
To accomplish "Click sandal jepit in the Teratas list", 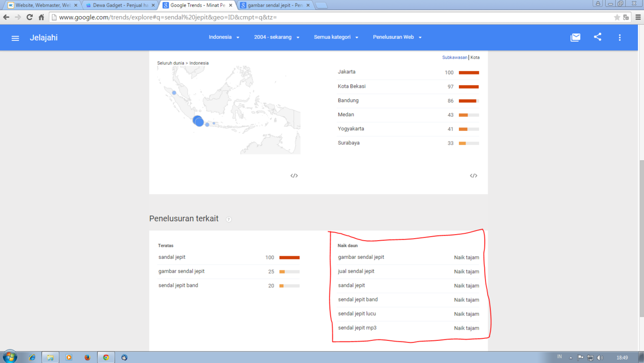I will click(x=172, y=257).
